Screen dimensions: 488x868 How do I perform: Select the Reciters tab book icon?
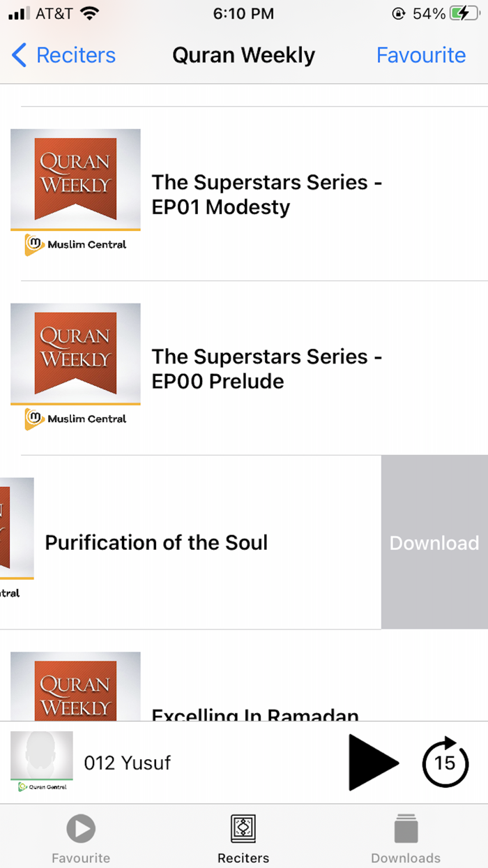[243, 829]
